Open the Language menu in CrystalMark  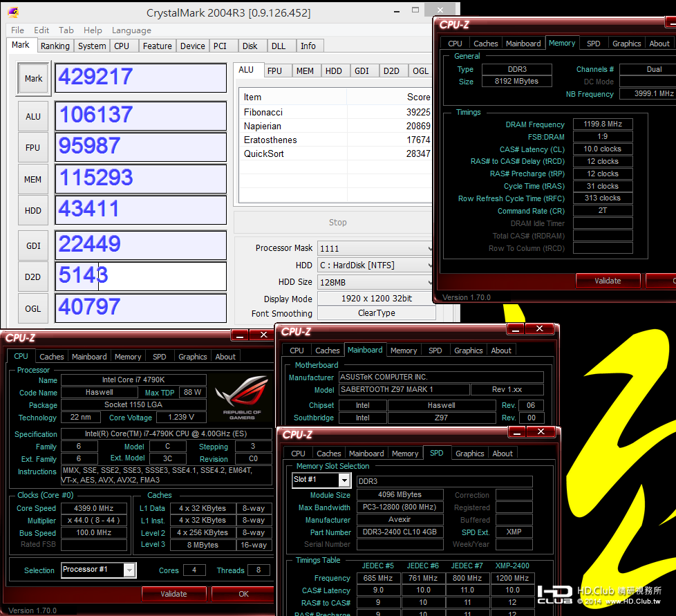(131, 30)
